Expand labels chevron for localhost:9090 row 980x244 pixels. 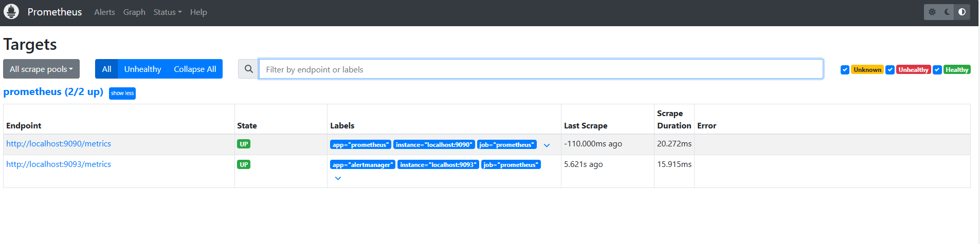pyautogui.click(x=547, y=145)
